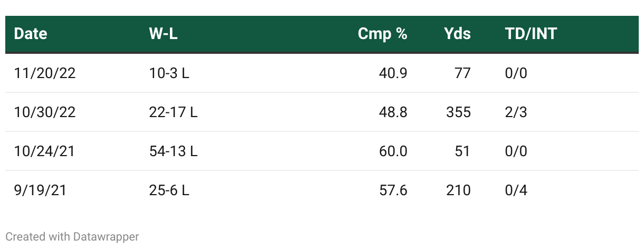Click the 0/4 TD/INT value

tap(516, 190)
